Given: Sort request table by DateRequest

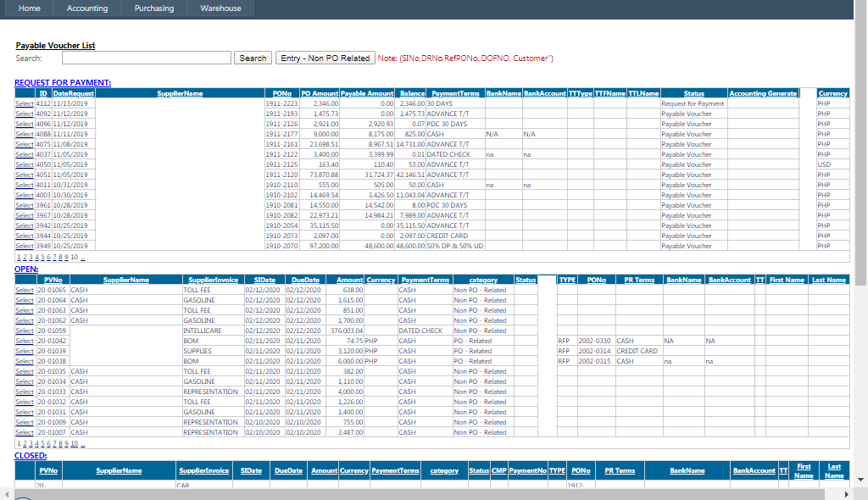Looking at the screenshot, I should (74, 93).
